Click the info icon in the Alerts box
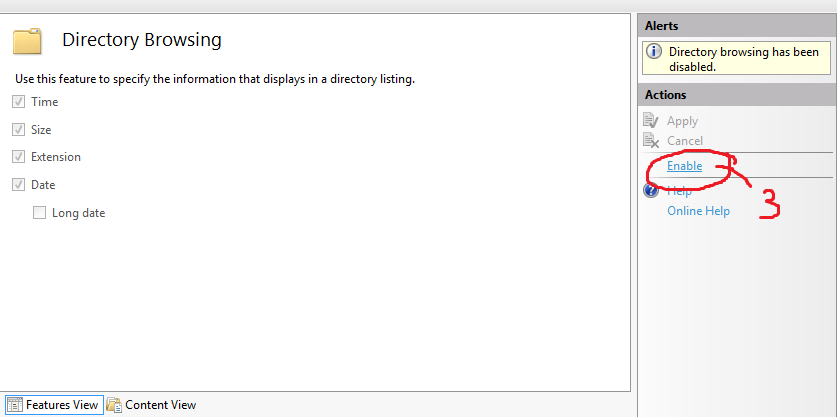This screenshot has height=417, width=837. [654, 52]
